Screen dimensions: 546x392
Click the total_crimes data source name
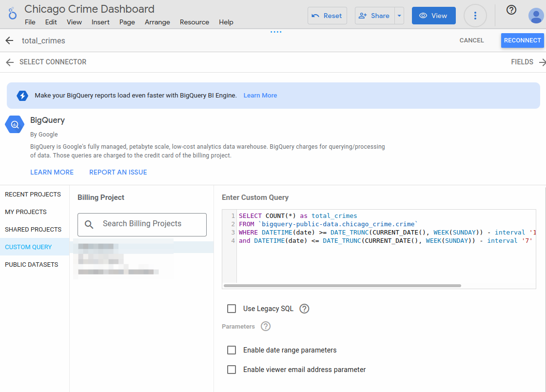43,41
